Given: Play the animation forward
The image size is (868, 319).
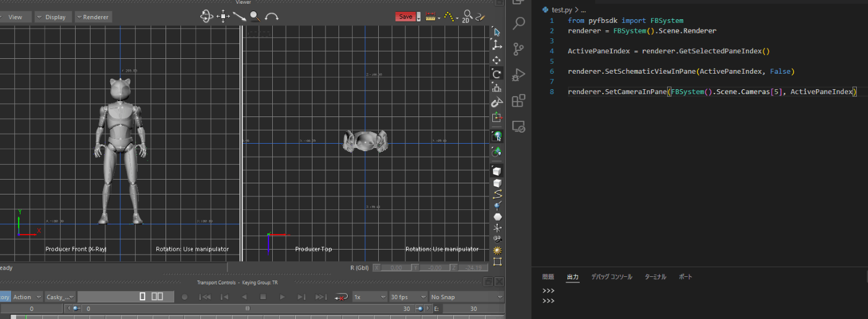Looking at the screenshot, I should (282, 297).
